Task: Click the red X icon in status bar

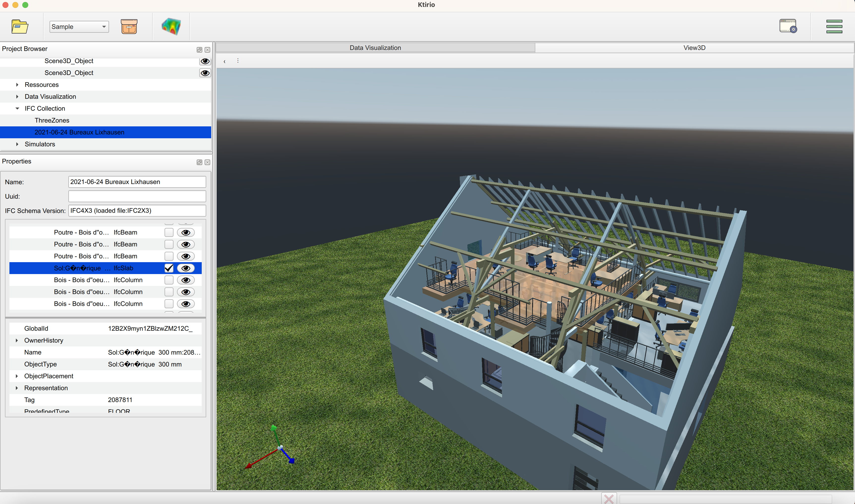Action: tap(609, 499)
